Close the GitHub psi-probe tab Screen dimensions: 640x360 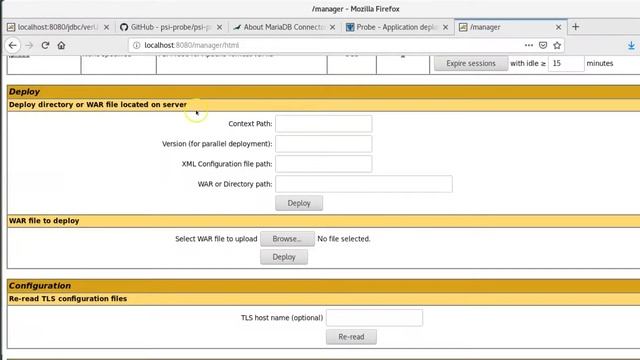220,27
